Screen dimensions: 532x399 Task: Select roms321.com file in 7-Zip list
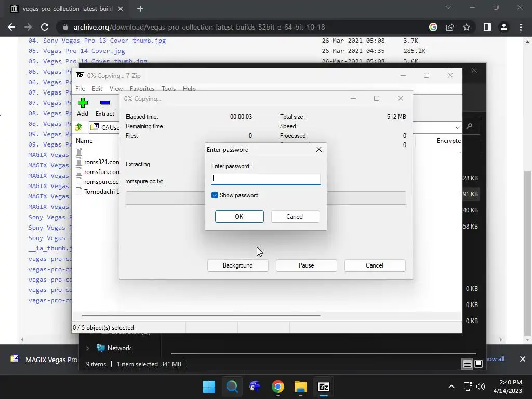tap(98, 162)
